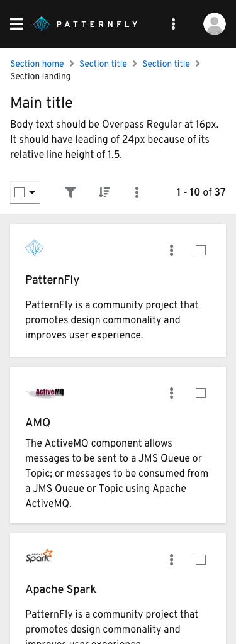Open kebab actions on AMQ card
236x644 pixels.
(171, 393)
